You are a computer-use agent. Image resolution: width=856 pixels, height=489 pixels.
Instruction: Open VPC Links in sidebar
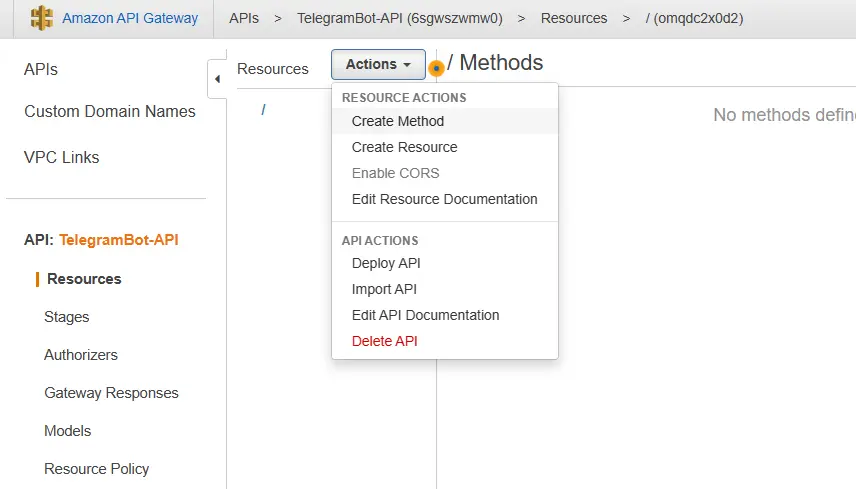point(62,157)
